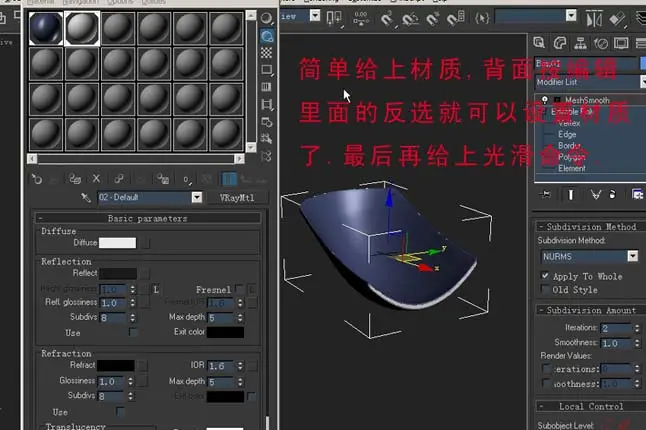Open the Material ID Channel flyout
The width and height of the screenshot is (646, 430).
point(187,180)
